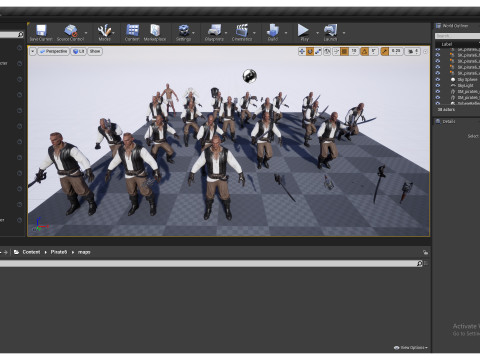
Task: Toggle visibility eye of Sky Sphere actor
Action: [x=438, y=80]
